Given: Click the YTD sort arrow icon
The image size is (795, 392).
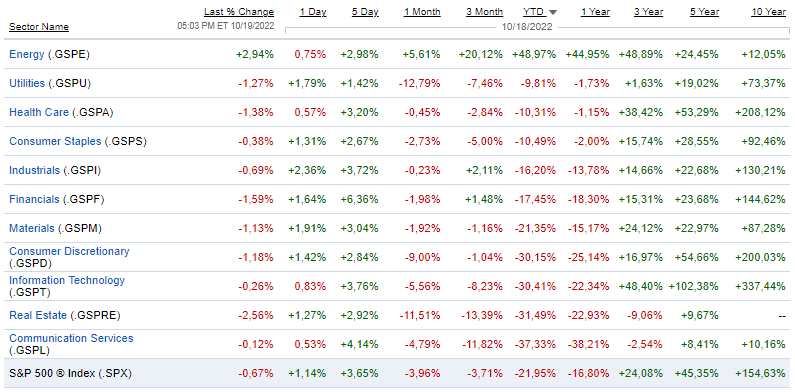Looking at the screenshot, I should tap(553, 12).
